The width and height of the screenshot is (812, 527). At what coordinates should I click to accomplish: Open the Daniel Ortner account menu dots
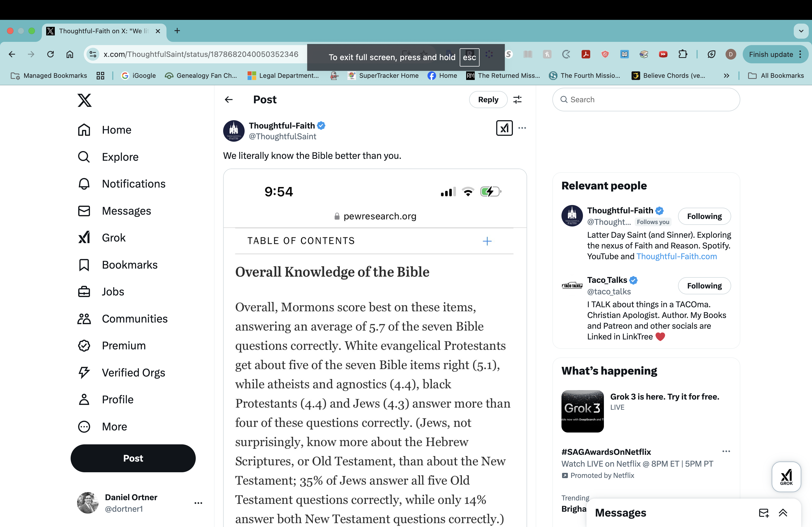pos(198,503)
